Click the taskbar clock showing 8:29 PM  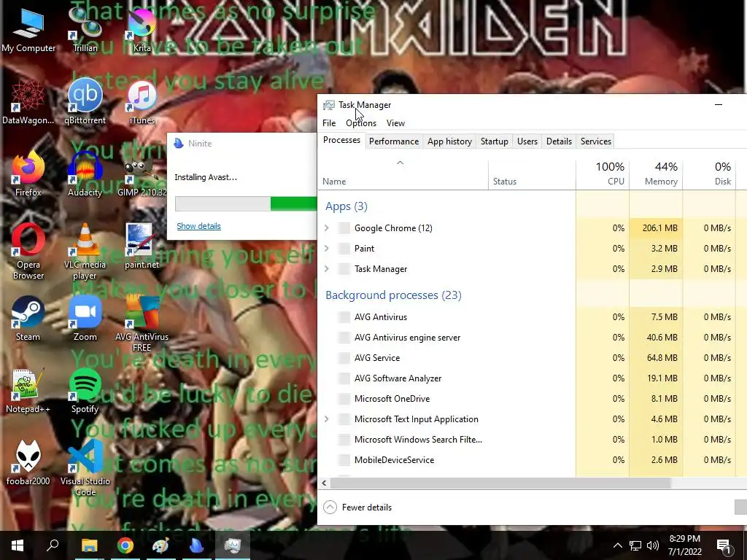pos(684,545)
